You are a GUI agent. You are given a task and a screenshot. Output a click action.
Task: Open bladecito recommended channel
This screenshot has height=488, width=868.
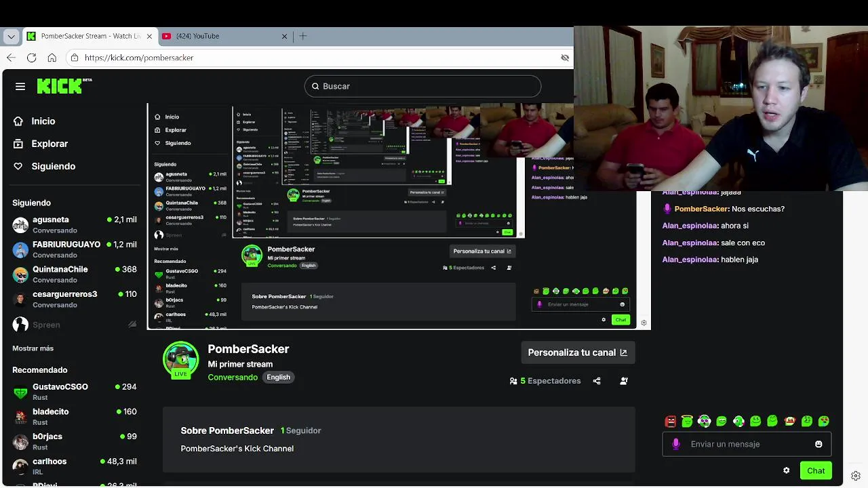click(75, 416)
